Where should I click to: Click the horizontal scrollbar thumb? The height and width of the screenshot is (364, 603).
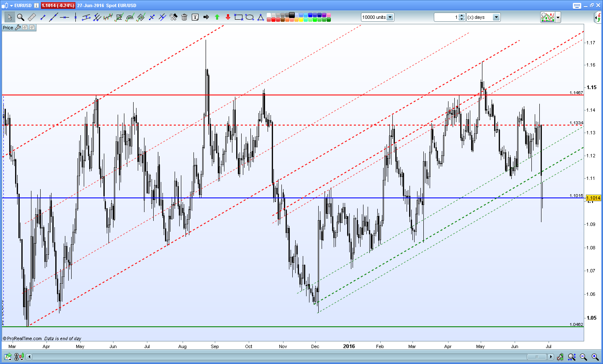pos(536,357)
